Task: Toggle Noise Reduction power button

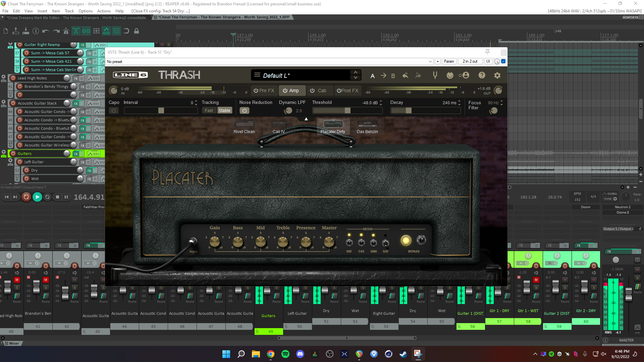Action: pos(245,111)
